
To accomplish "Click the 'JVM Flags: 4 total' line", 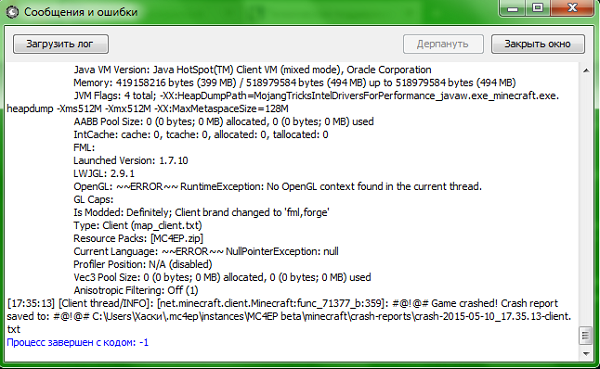I will pos(316,96).
